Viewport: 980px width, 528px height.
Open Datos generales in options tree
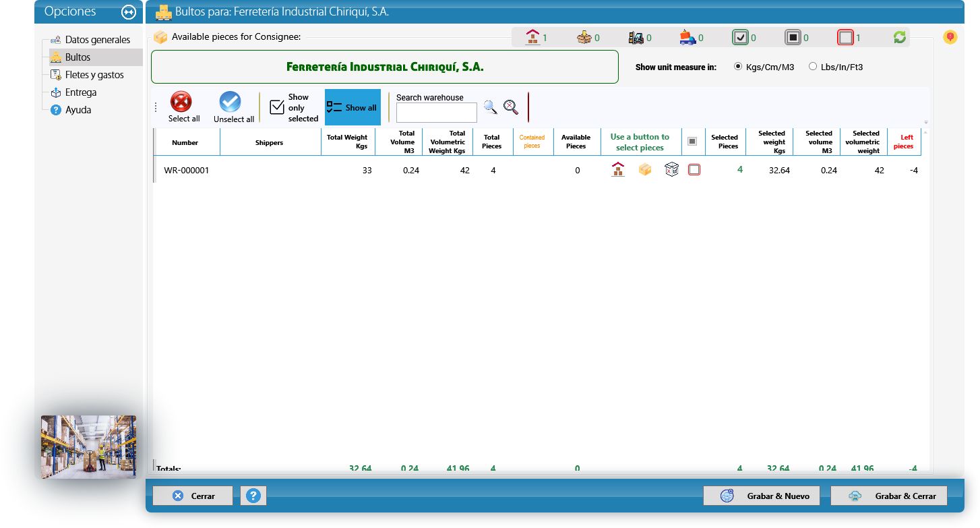(98, 40)
